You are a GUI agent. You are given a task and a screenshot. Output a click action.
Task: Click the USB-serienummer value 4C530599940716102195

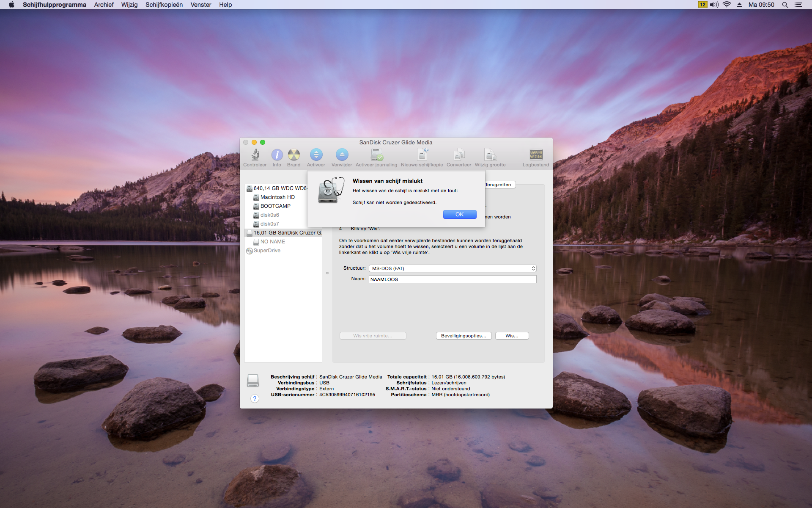[347, 395]
